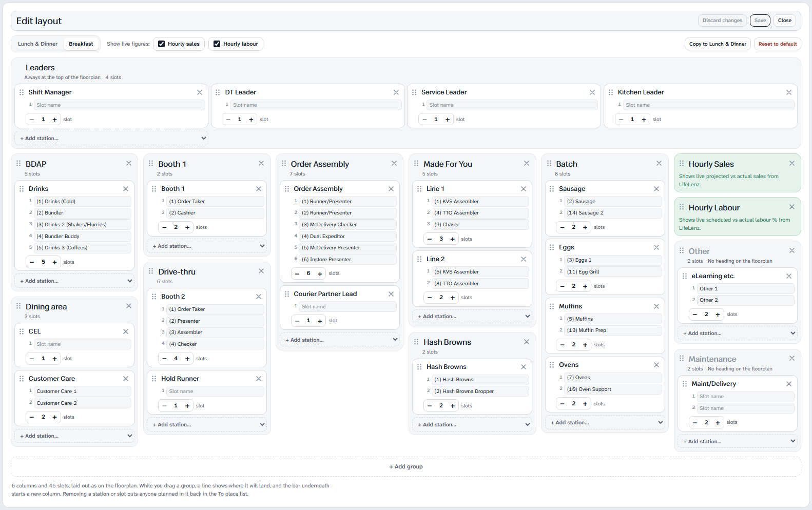Close the Edit layout dialog
Image resolution: width=812 pixels, height=510 pixels.
[x=785, y=21]
